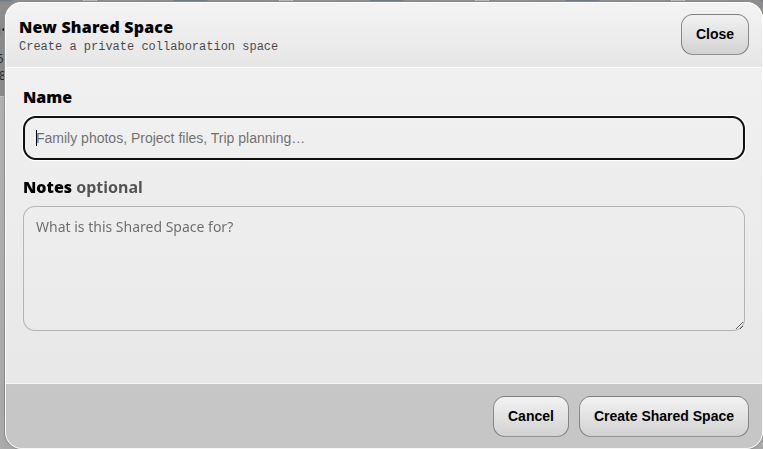Image resolution: width=763 pixels, height=449 pixels.
Task: Click the gray word "optional" beside Notes
Action: 109,187
